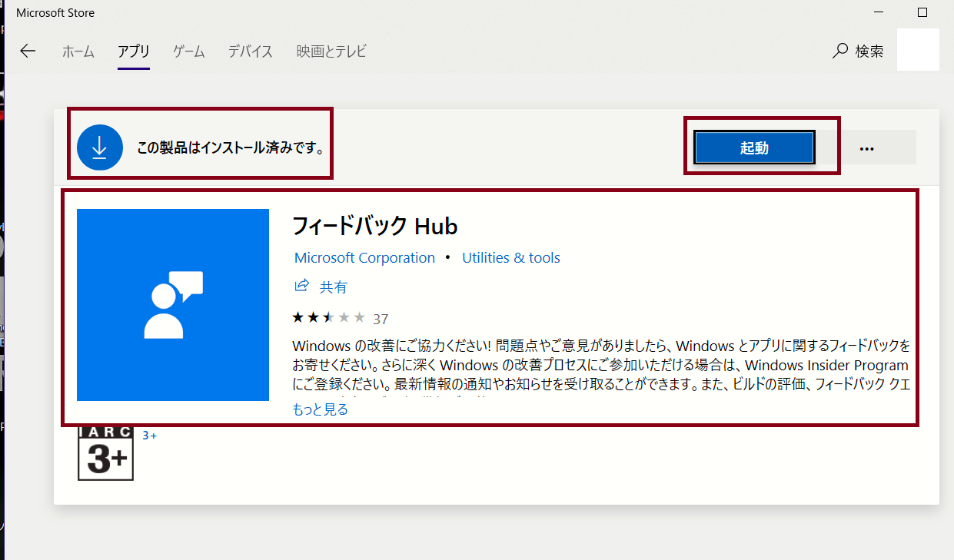Switch to the アプリ tab
Image resolution: width=954 pixels, height=560 pixels.
point(133,51)
